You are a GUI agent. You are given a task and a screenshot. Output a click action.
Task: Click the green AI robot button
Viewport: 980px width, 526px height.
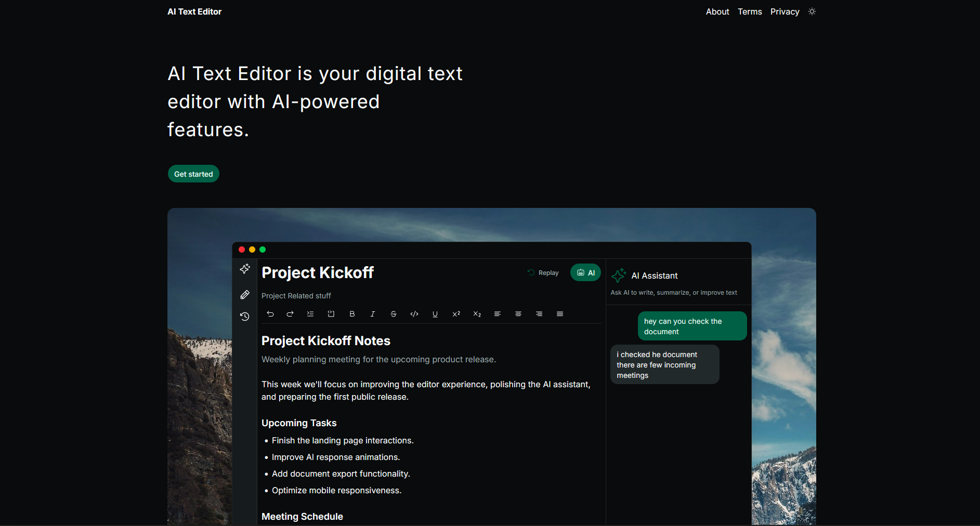pyautogui.click(x=585, y=273)
